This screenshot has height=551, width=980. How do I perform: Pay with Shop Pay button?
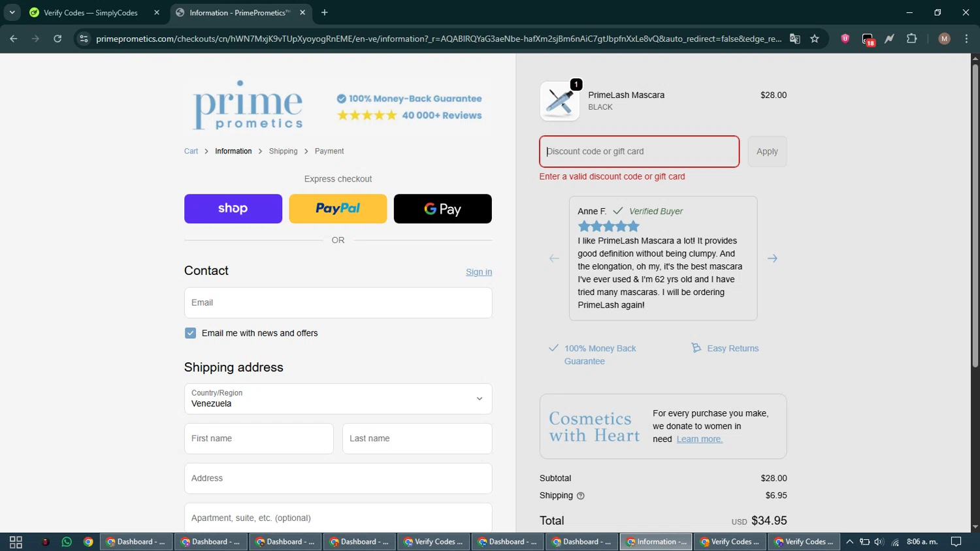coord(233,209)
